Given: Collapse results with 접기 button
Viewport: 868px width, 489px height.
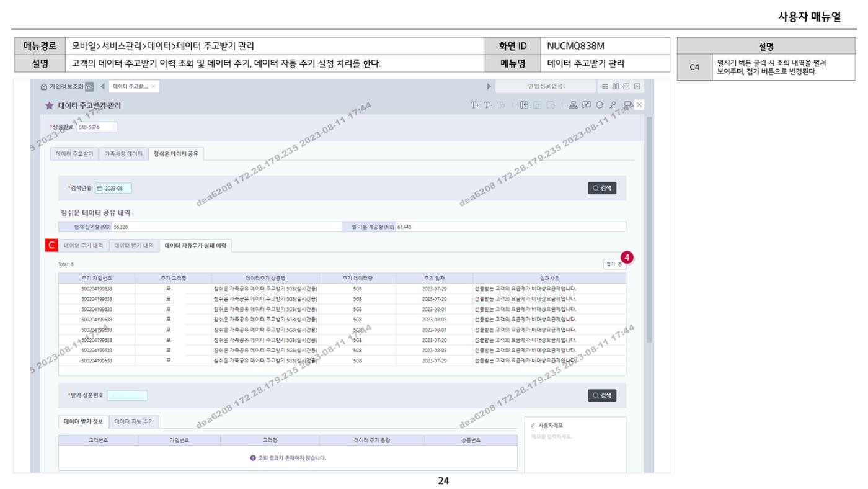Looking at the screenshot, I should click(x=614, y=264).
